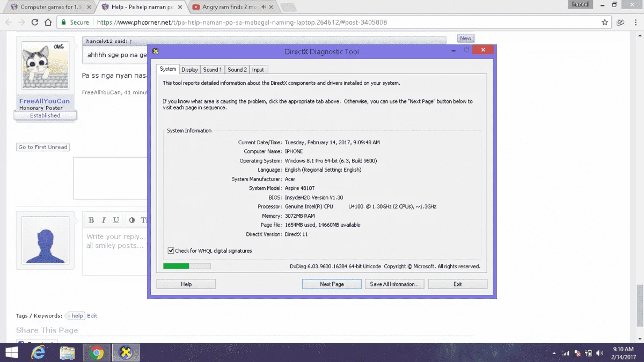Click the Share This Page heading
Viewport: 644px width, 362px height.
point(47,330)
